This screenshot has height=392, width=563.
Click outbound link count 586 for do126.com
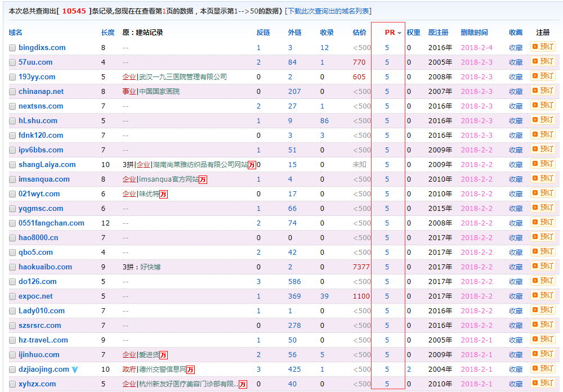(294, 282)
